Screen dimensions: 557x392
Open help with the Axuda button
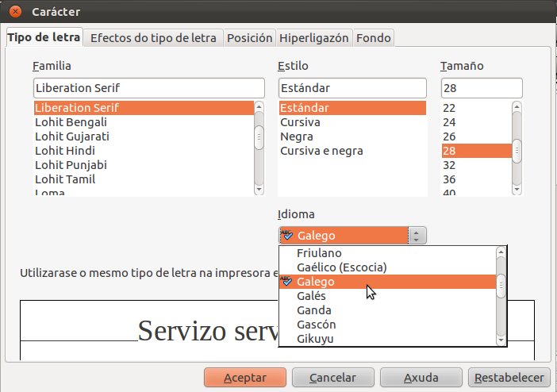[421, 378]
